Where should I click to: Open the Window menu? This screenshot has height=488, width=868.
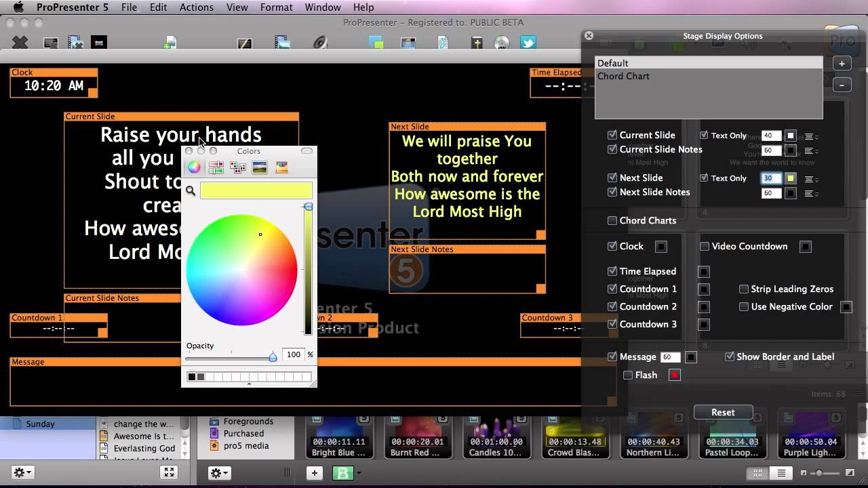pyautogui.click(x=323, y=7)
